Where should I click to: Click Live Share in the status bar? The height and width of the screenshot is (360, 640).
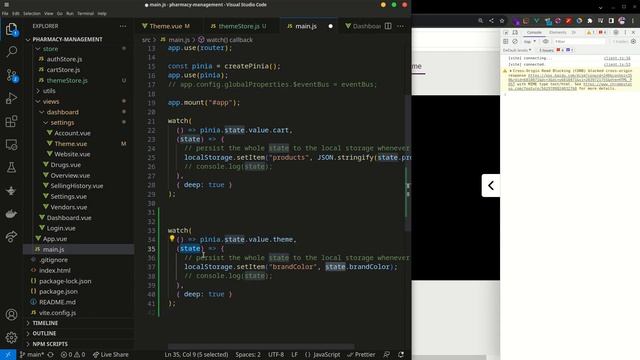(111, 355)
